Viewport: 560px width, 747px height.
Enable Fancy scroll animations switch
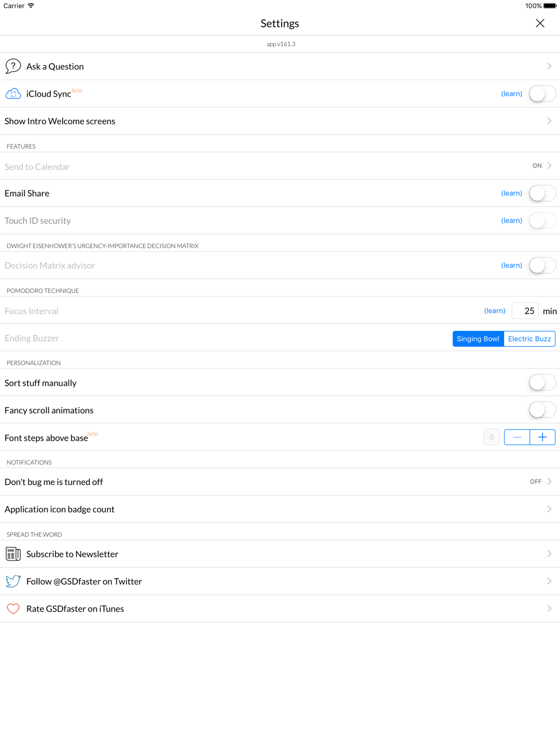point(542,410)
